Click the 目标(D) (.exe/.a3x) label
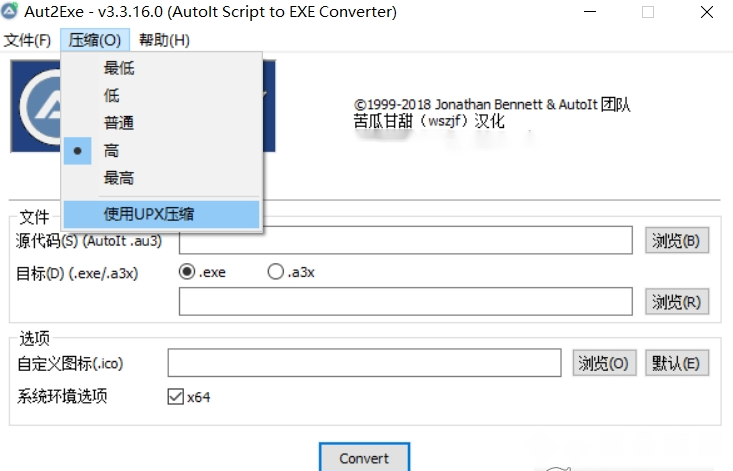 click(x=77, y=273)
